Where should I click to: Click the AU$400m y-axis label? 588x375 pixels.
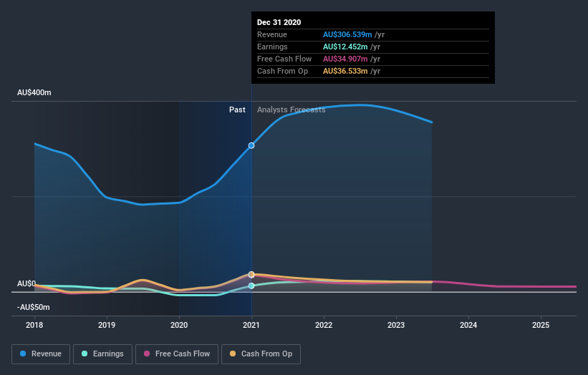(x=34, y=92)
